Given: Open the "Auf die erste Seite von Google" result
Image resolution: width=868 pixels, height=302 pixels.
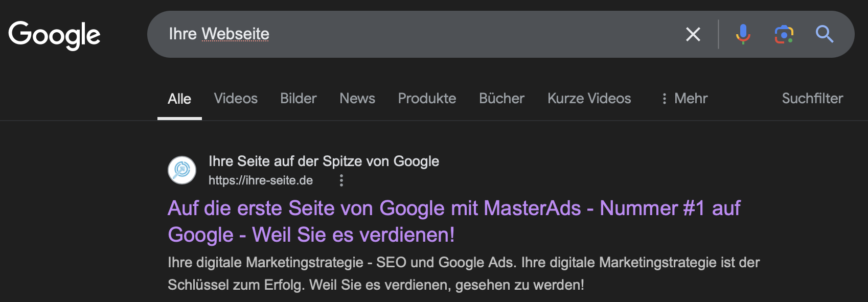Looking at the screenshot, I should click(454, 221).
